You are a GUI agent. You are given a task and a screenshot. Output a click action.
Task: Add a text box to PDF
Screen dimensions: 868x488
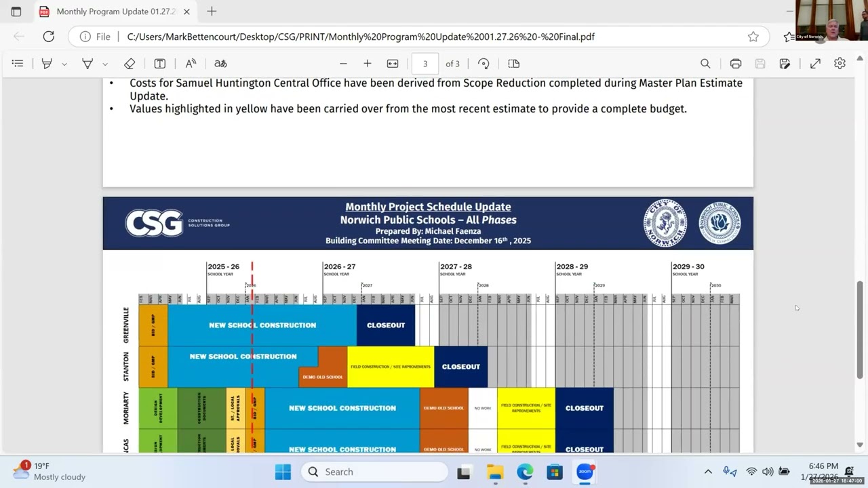pos(160,64)
